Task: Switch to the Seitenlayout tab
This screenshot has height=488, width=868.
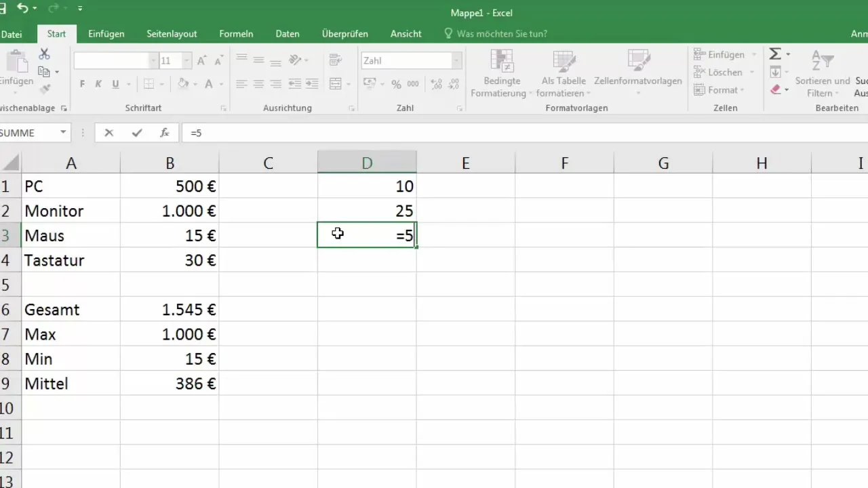Action: (x=172, y=33)
